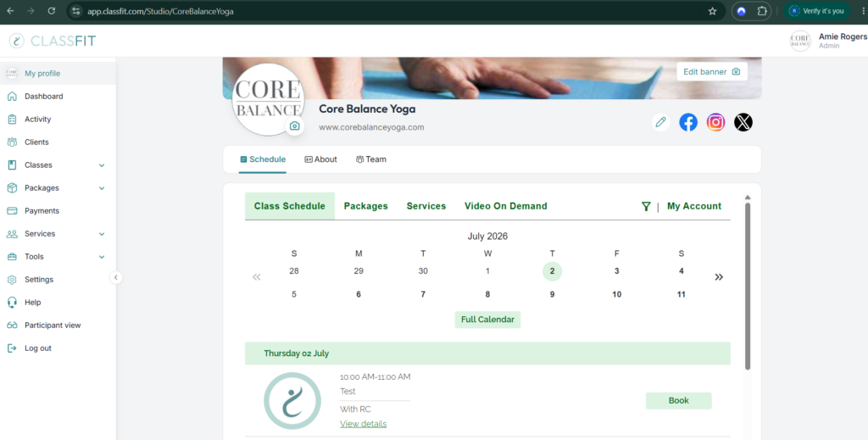Screen dimensions: 868x440
Task: Switch to the About tab
Action: [320, 159]
